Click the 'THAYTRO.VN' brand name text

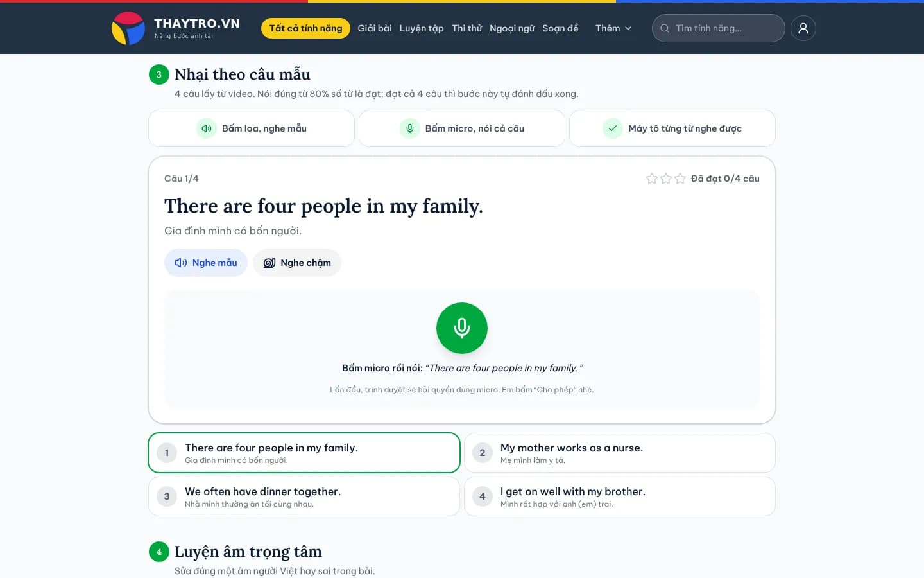tap(197, 24)
